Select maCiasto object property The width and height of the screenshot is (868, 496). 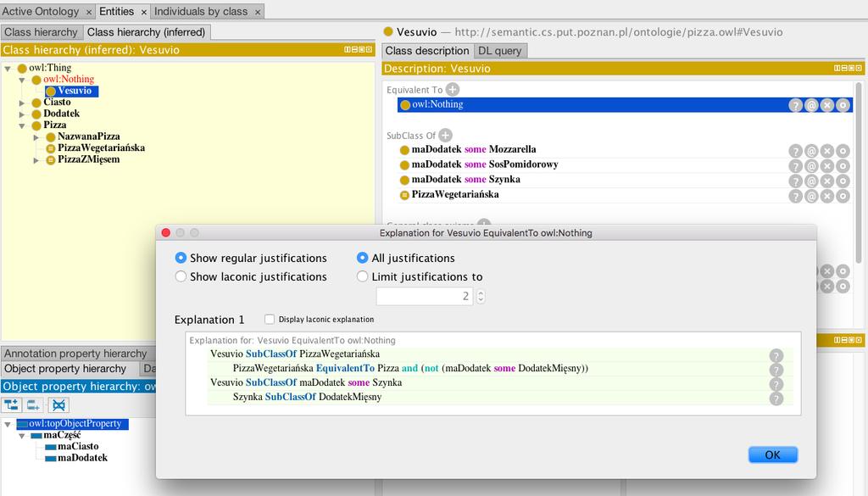[x=78, y=446]
